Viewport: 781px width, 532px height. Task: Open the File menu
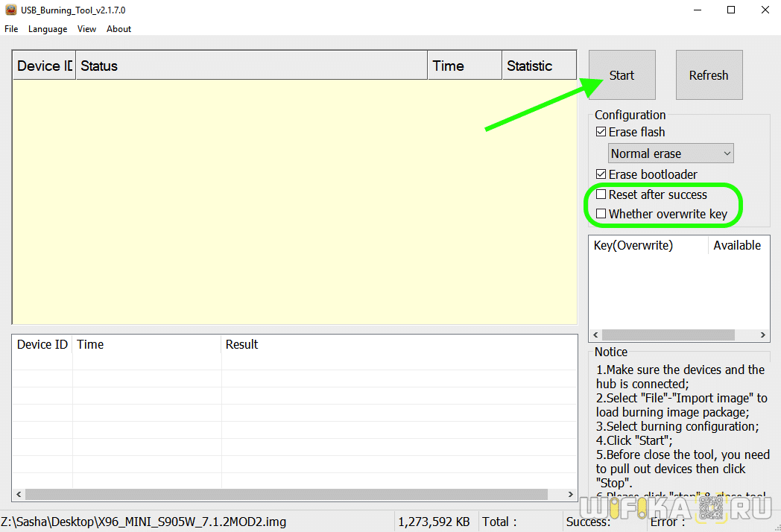click(11, 29)
